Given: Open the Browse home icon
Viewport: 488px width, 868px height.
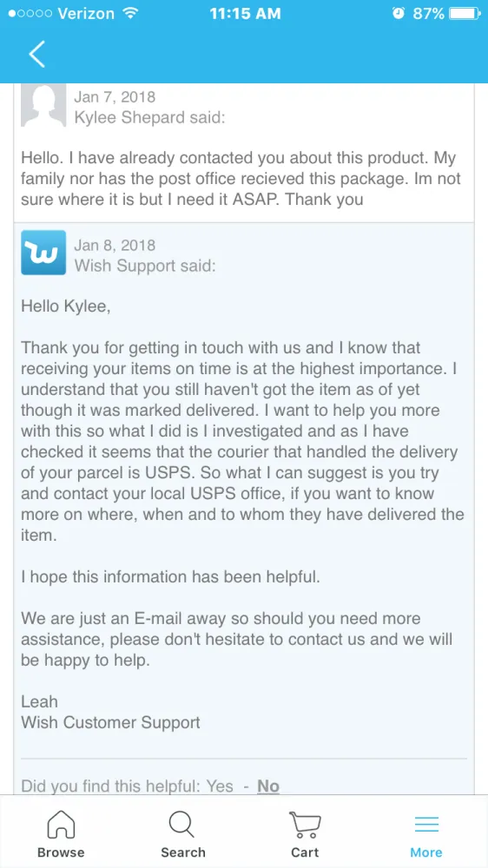Looking at the screenshot, I should pos(61,825).
